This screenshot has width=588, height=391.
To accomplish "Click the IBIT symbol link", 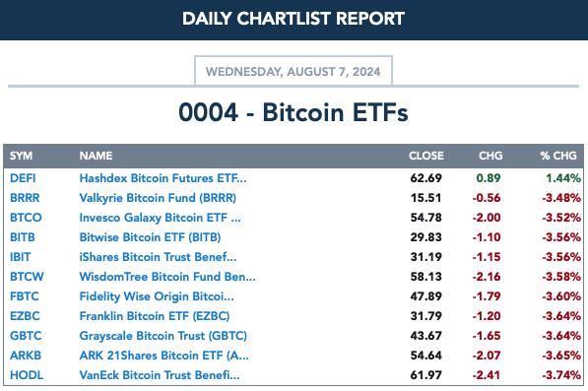I will point(21,257).
